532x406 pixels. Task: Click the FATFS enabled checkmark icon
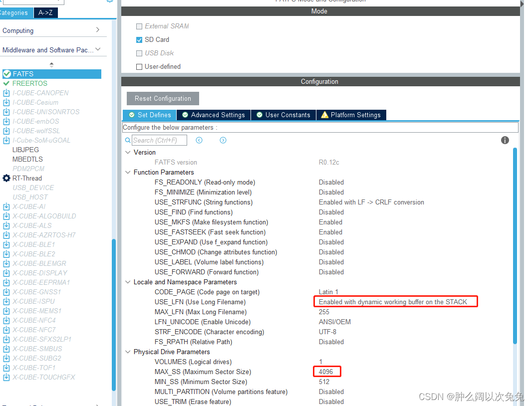point(7,74)
